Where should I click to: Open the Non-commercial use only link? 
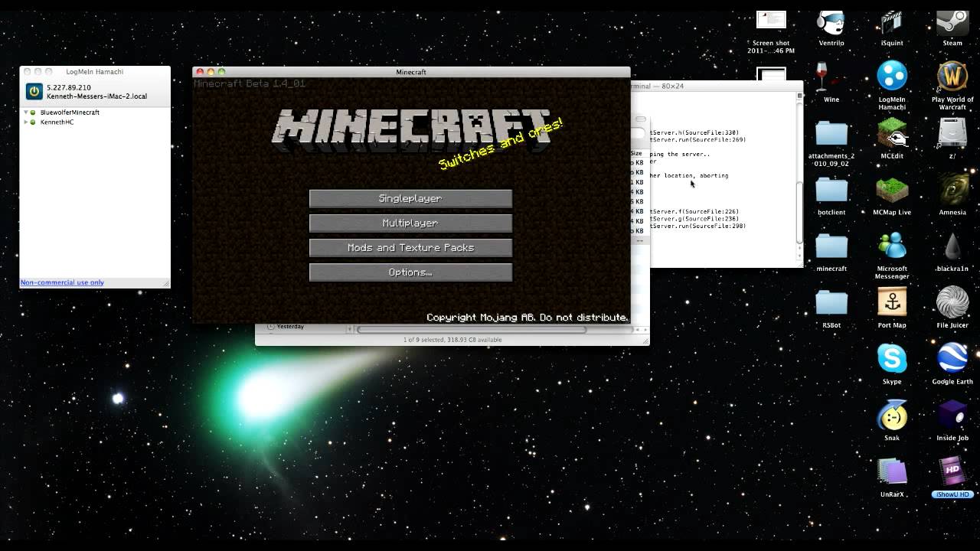pos(62,282)
